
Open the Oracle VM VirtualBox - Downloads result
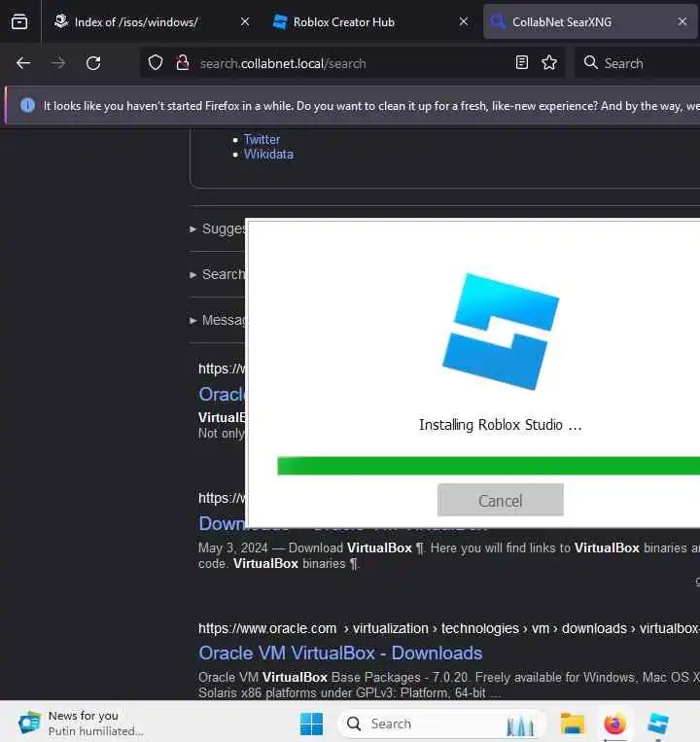pyautogui.click(x=340, y=654)
